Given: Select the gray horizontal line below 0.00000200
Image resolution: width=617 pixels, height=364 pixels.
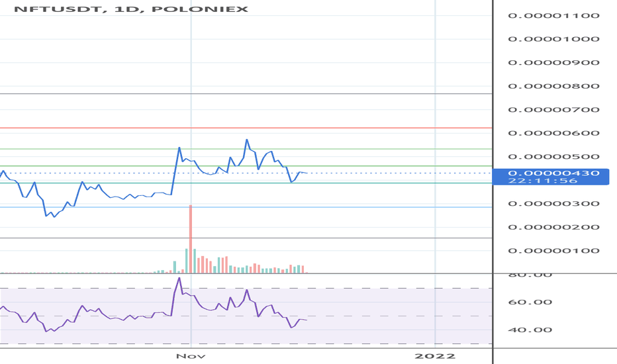Looking at the screenshot, I should tap(246, 238).
